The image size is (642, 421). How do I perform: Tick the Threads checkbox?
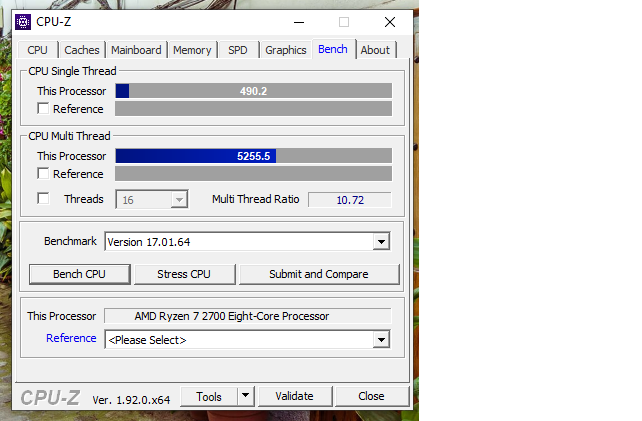43,199
